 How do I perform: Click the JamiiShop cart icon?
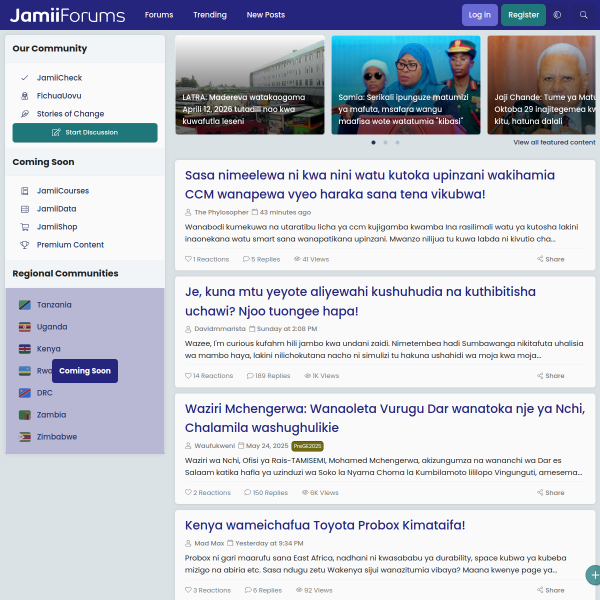(24, 227)
